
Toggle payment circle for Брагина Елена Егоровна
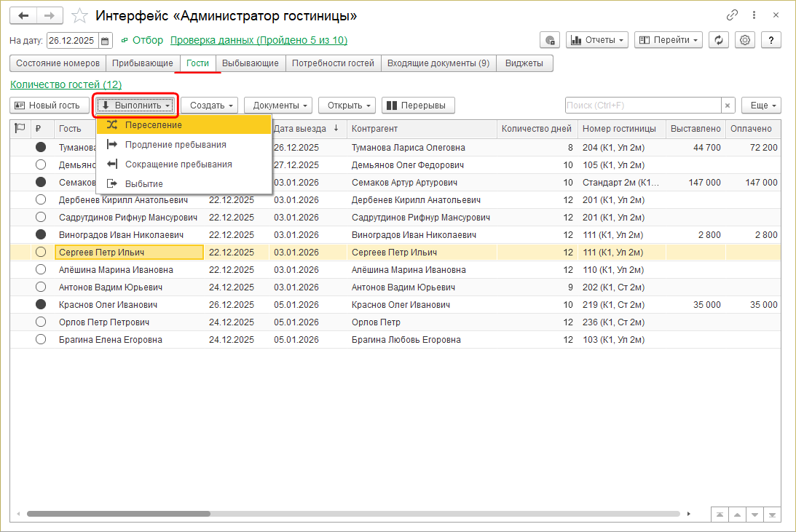point(41,339)
